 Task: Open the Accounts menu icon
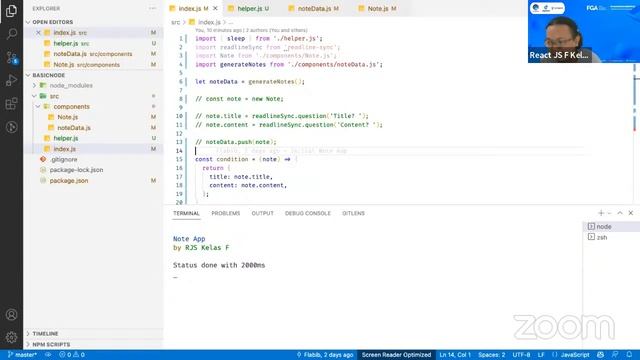[x=11, y=315]
